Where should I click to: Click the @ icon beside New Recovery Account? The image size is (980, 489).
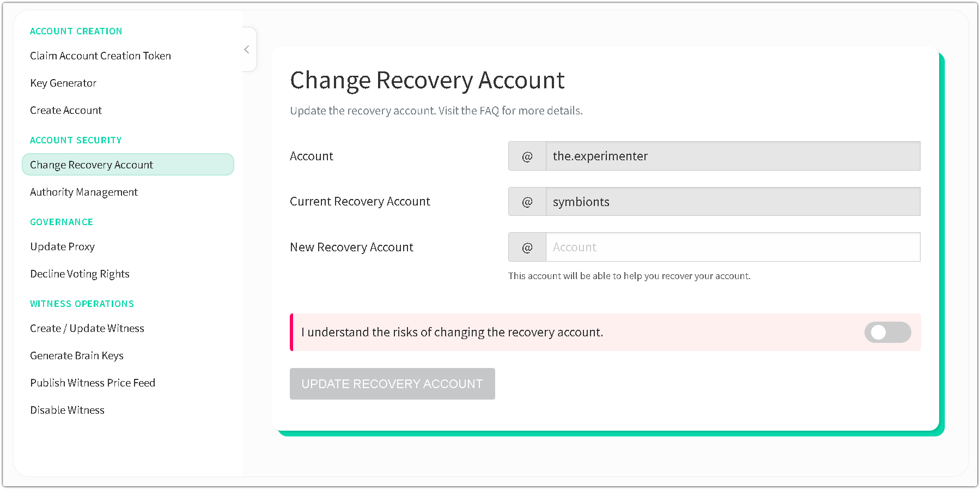coord(527,247)
